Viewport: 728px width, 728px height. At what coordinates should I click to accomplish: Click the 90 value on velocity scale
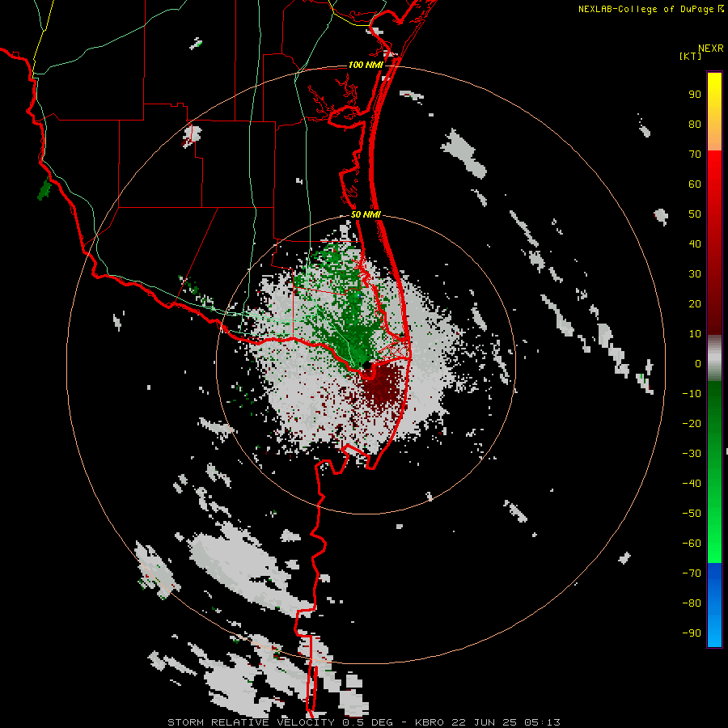pos(695,95)
